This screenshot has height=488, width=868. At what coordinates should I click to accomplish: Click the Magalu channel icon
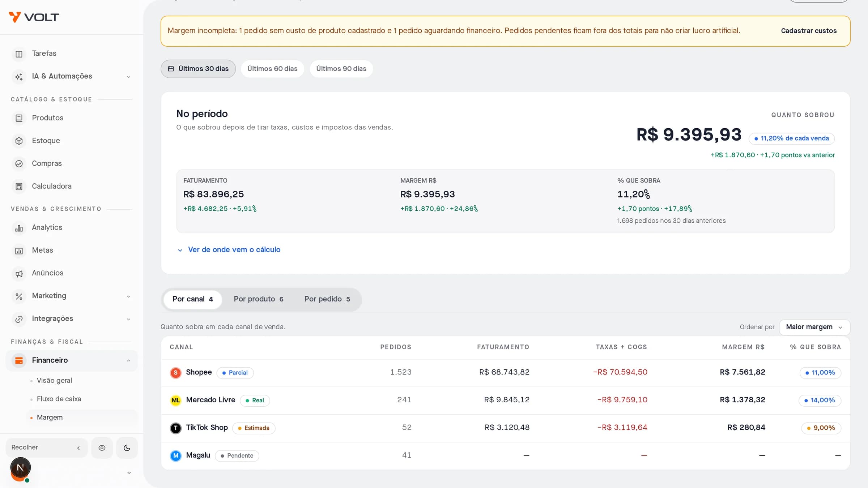click(176, 455)
